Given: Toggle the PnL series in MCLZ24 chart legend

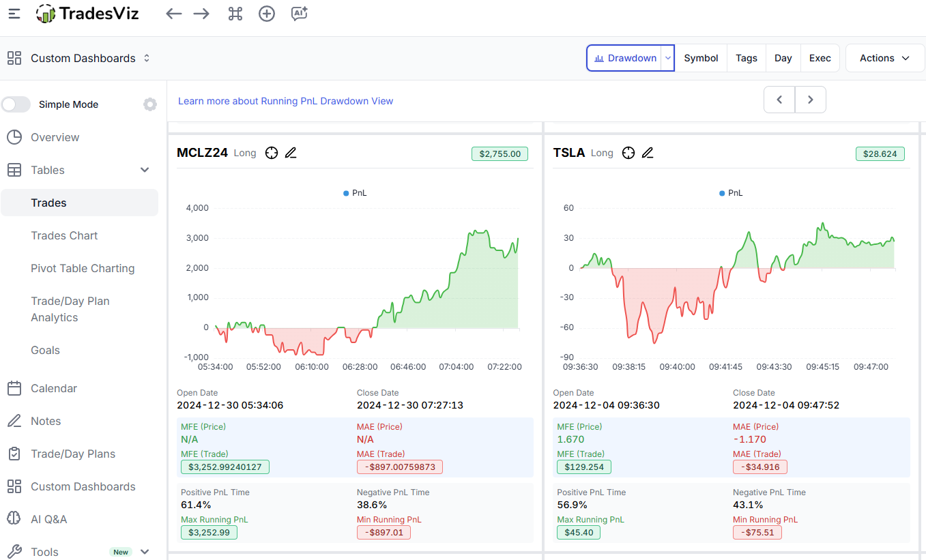Looking at the screenshot, I should [355, 193].
